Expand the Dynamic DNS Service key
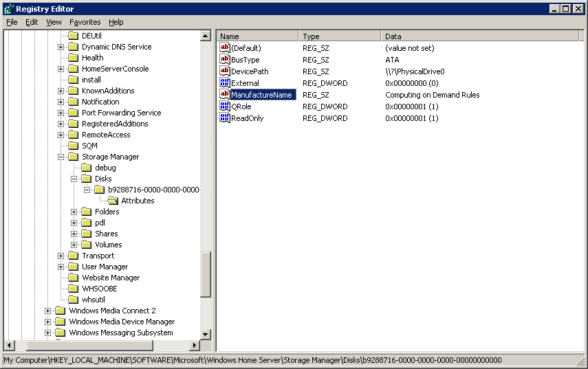 point(61,47)
